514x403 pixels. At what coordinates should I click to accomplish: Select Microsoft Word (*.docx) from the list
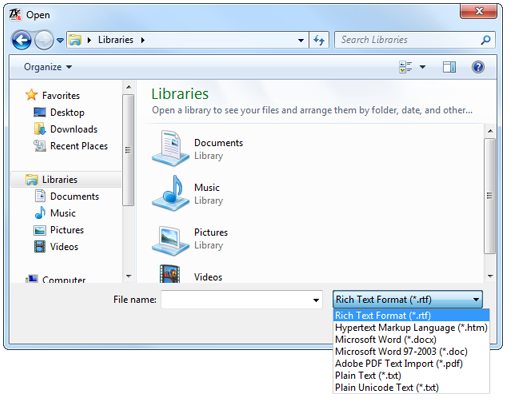[385, 340]
